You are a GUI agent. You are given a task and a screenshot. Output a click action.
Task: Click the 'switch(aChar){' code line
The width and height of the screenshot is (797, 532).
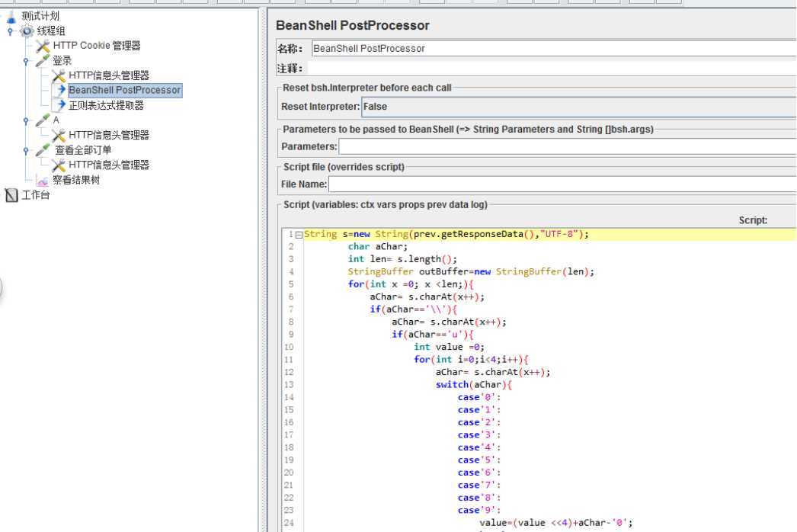pyautogui.click(x=474, y=384)
